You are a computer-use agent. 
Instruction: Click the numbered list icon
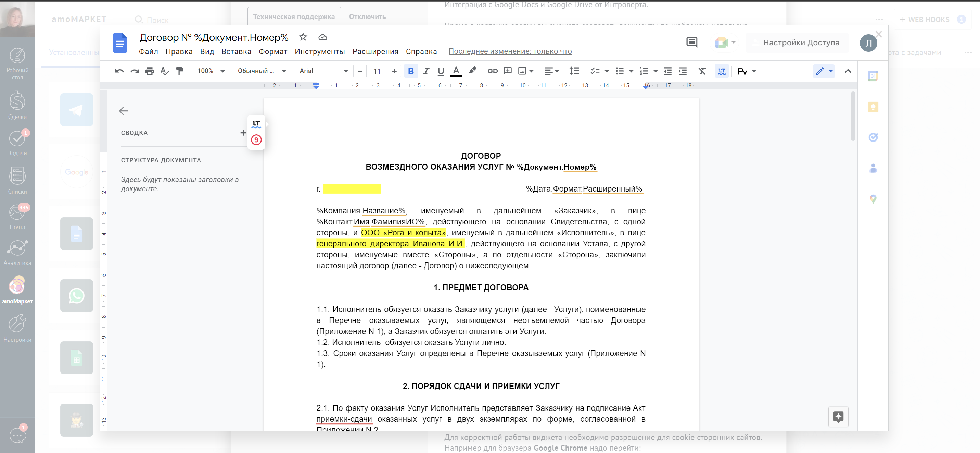click(x=644, y=71)
